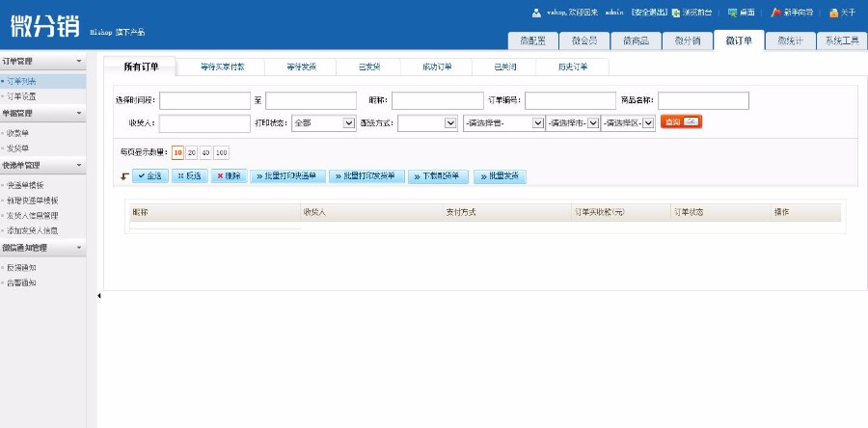
Task: Switch to the 等待发货 tab
Action: [301, 67]
